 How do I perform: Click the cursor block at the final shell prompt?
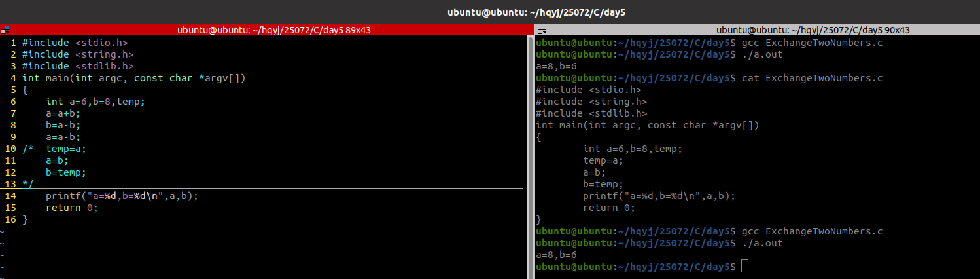745,267
